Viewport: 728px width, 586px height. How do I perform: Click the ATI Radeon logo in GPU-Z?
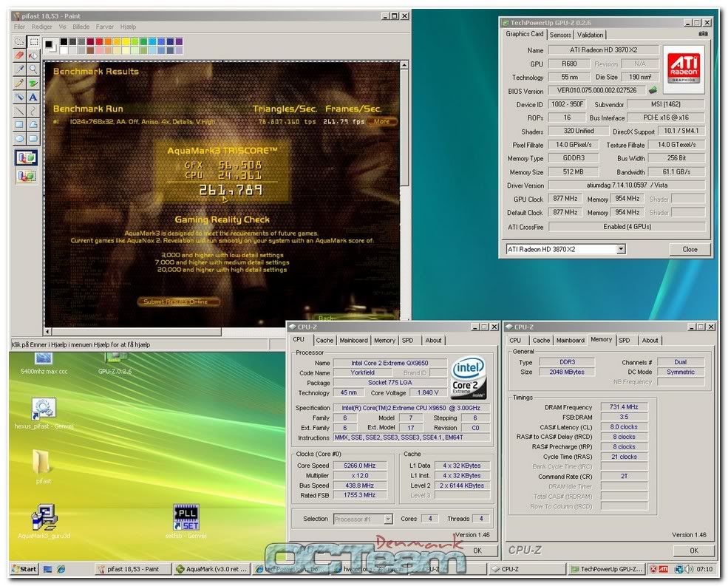click(684, 68)
